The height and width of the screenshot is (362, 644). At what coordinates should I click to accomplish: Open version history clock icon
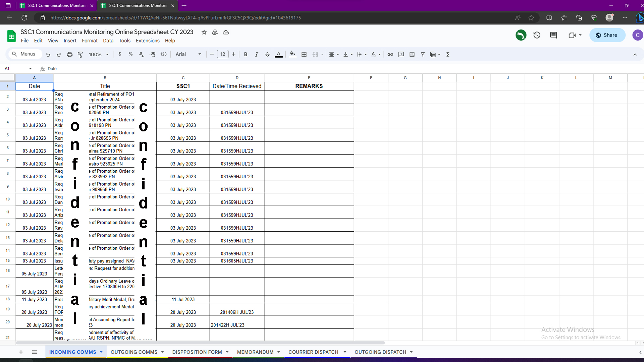(x=537, y=35)
